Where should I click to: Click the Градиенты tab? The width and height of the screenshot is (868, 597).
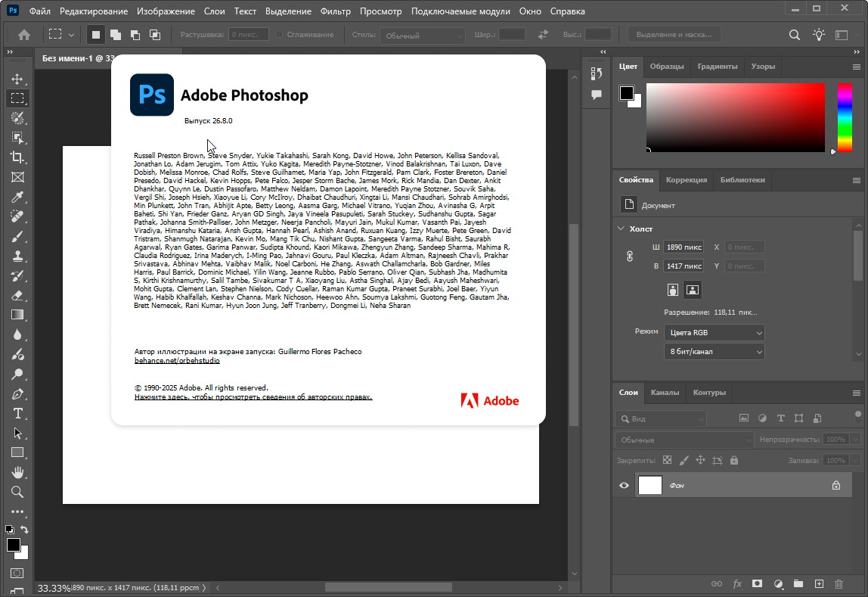click(718, 66)
